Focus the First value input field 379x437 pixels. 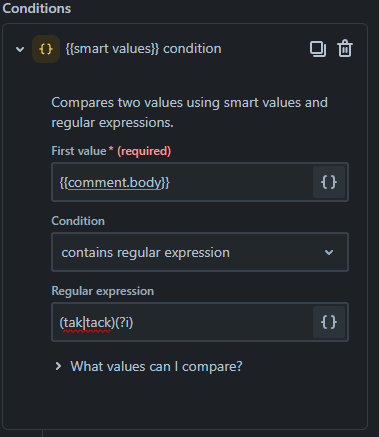[182, 182]
